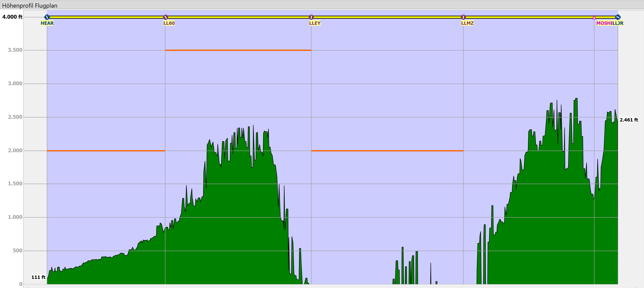Screen dimensions: 644x288
Task: Click the 500 altitude axis label
Action: 18,251
